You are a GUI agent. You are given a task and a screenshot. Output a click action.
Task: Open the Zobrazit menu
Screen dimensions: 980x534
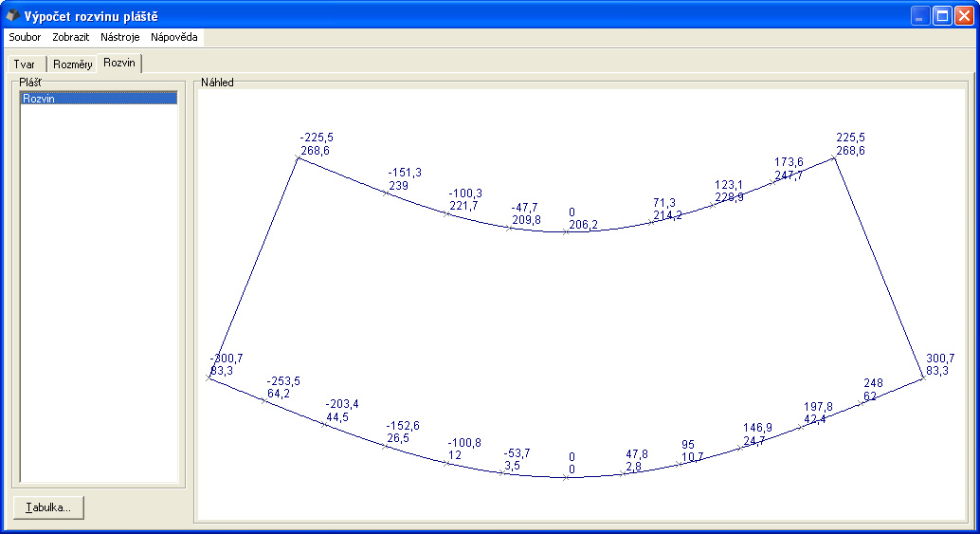coord(71,37)
